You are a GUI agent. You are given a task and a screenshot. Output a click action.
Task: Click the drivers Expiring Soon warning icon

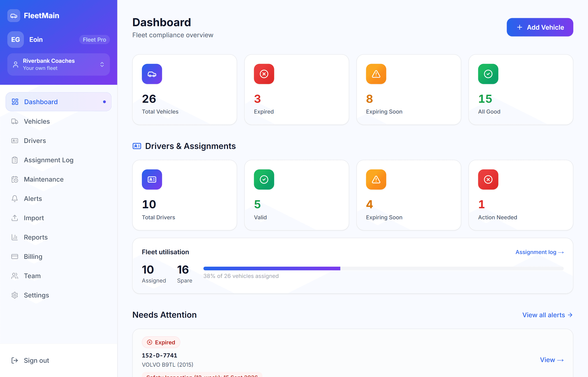click(x=376, y=180)
